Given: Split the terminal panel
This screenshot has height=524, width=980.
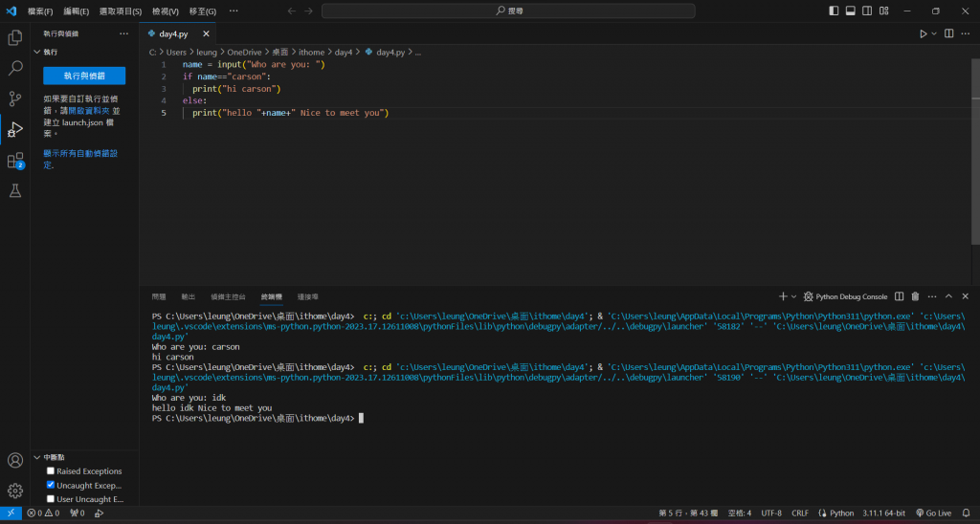Looking at the screenshot, I should [x=900, y=296].
